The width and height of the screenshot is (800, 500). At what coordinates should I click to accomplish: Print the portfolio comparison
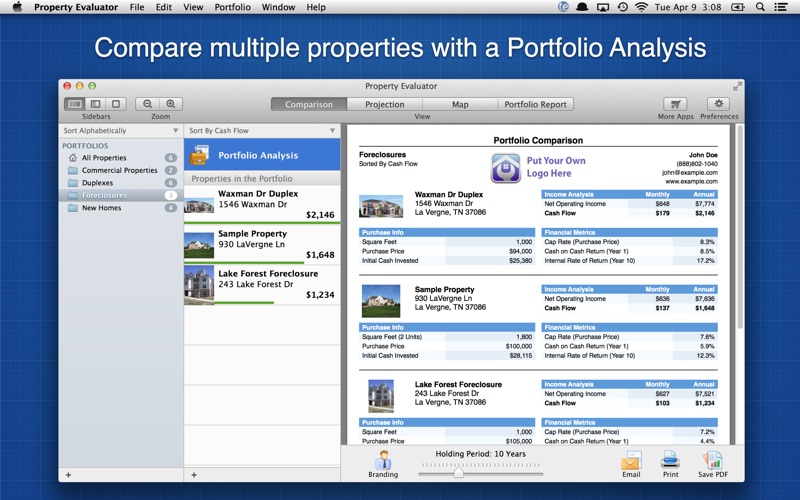coord(670,460)
